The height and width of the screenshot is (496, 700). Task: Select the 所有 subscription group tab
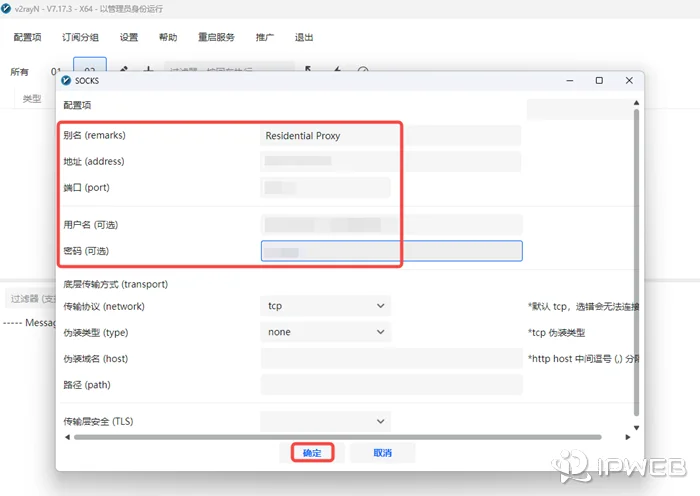19,71
